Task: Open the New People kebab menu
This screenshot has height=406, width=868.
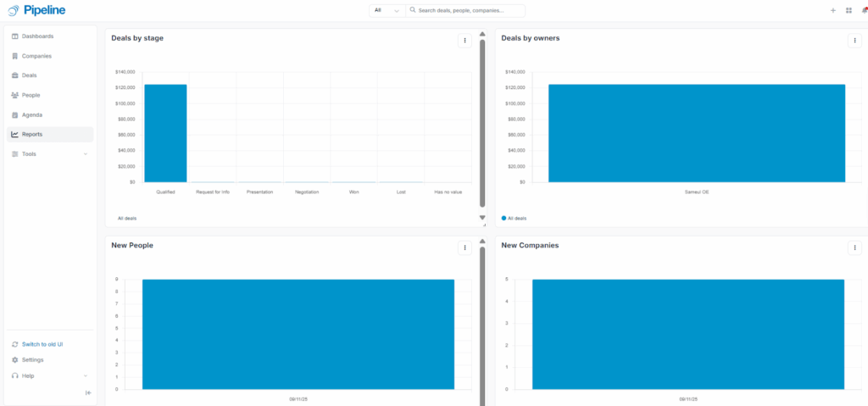Action: [465, 247]
